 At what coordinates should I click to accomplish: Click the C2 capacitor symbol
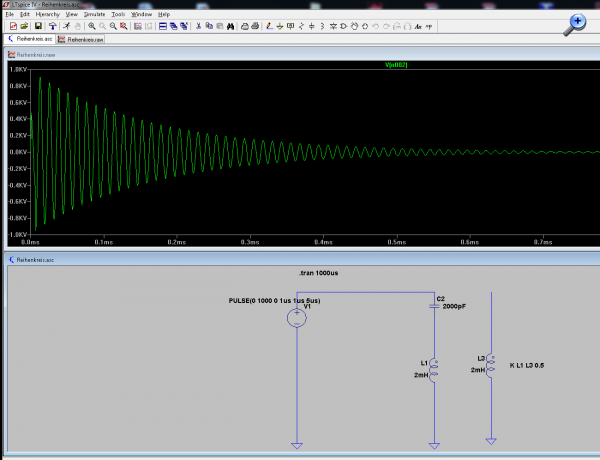click(x=434, y=306)
